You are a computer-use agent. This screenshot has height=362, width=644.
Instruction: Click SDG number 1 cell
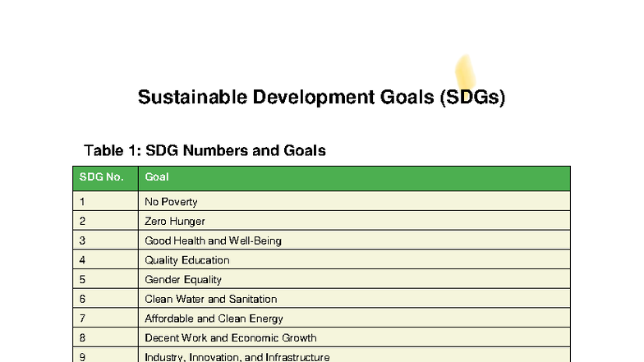[x=105, y=201]
